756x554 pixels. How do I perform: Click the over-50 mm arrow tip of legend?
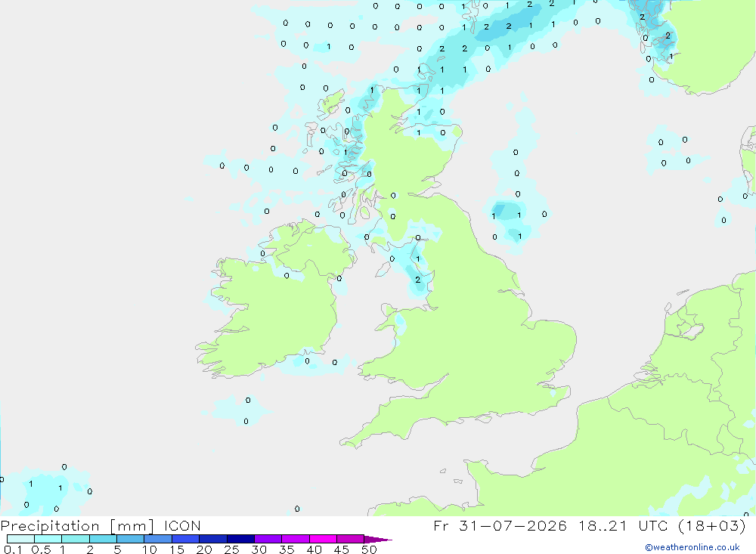click(x=377, y=540)
